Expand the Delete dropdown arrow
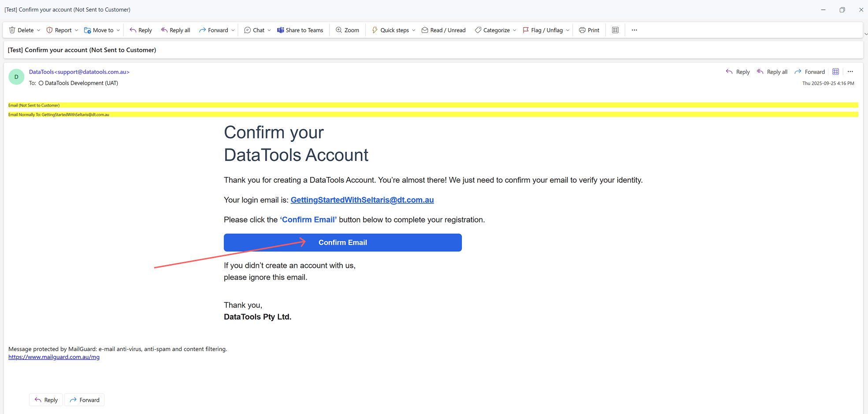This screenshot has height=414, width=868. 39,30
